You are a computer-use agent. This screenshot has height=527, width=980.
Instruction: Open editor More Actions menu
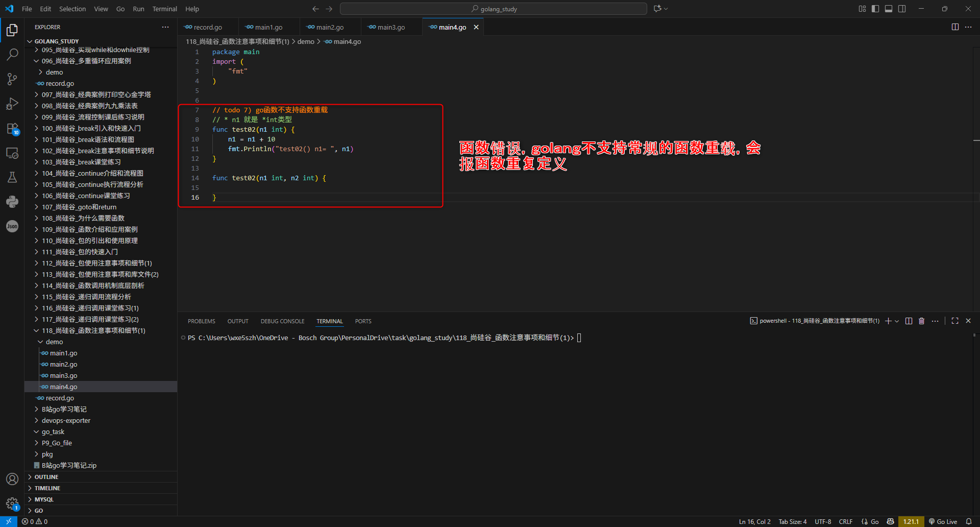click(x=968, y=27)
